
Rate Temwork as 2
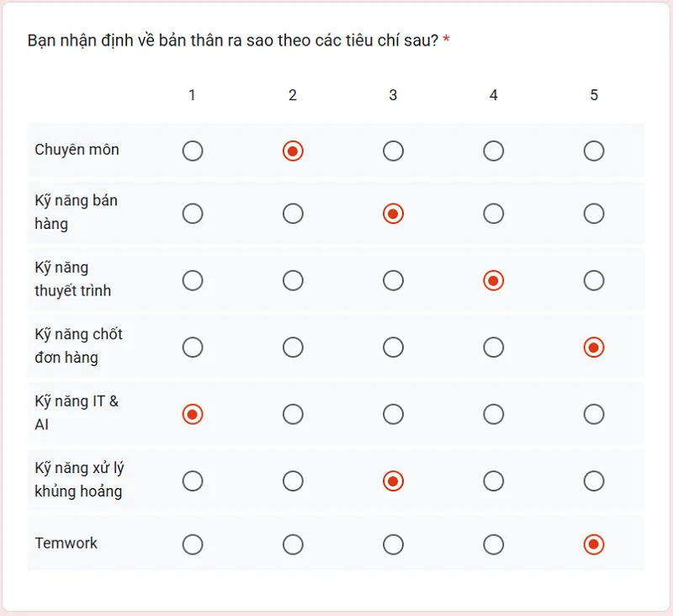(x=293, y=544)
